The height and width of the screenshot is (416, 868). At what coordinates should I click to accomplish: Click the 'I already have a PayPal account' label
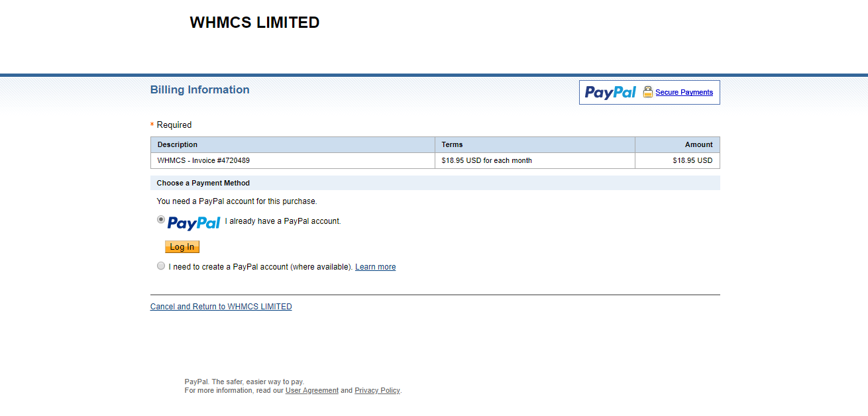(x=283, y=221)
